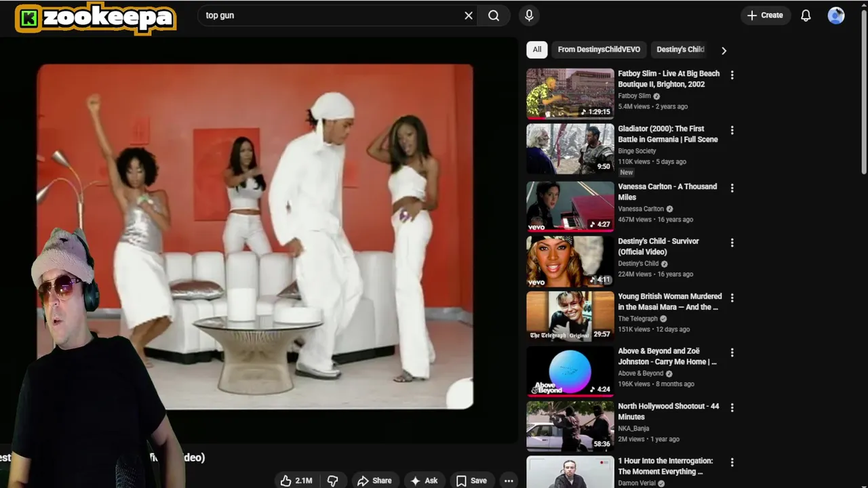Select the 'From DestinysChildVEVO' chip
This screenshot has height=488, width=868.
[599, 49]
